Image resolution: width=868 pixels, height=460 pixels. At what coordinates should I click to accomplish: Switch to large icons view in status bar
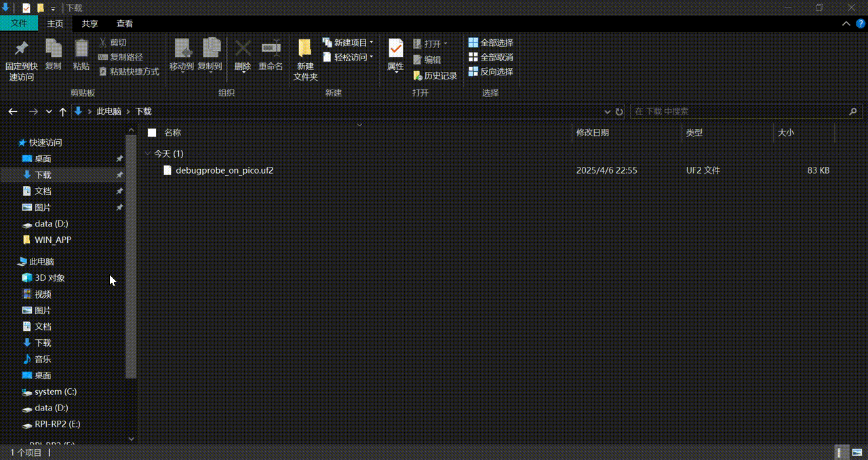[856, 453]
